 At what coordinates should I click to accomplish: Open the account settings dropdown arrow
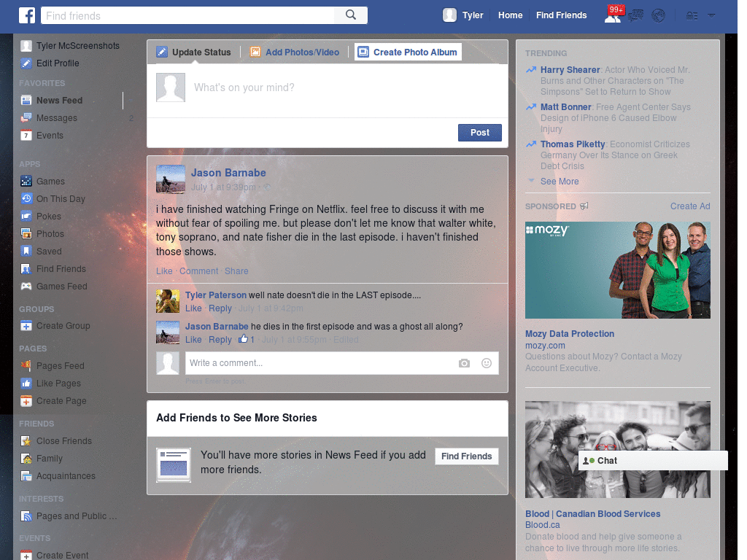[711, 15]
